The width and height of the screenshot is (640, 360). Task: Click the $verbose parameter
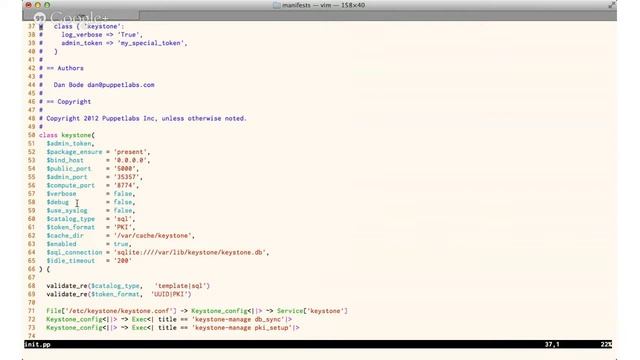pyautogui.click(x=61, y=194)
